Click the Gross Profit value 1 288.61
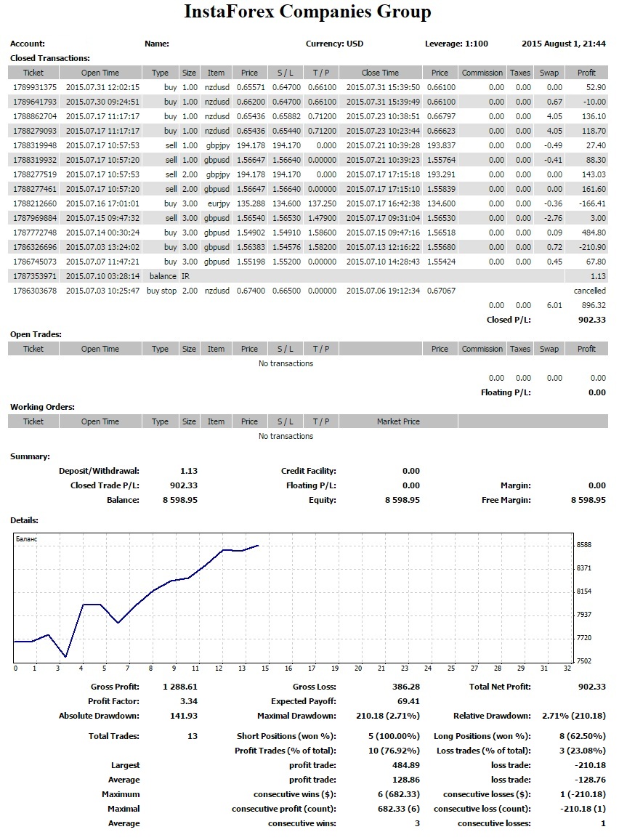This screenshot has height=840, width=619. 180,687
